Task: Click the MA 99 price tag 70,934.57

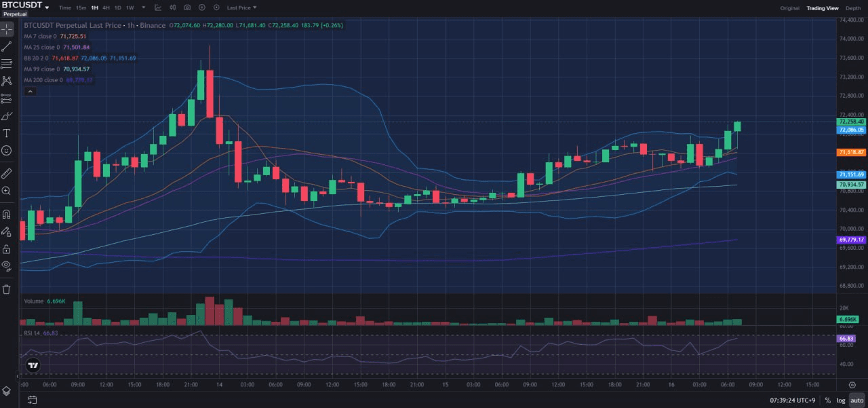Action: (x=852, y=184)
